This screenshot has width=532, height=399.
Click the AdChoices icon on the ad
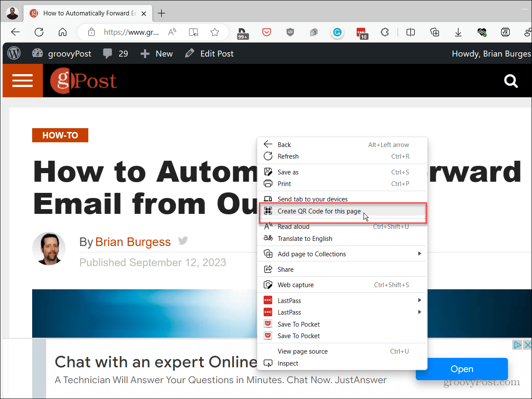517,345
